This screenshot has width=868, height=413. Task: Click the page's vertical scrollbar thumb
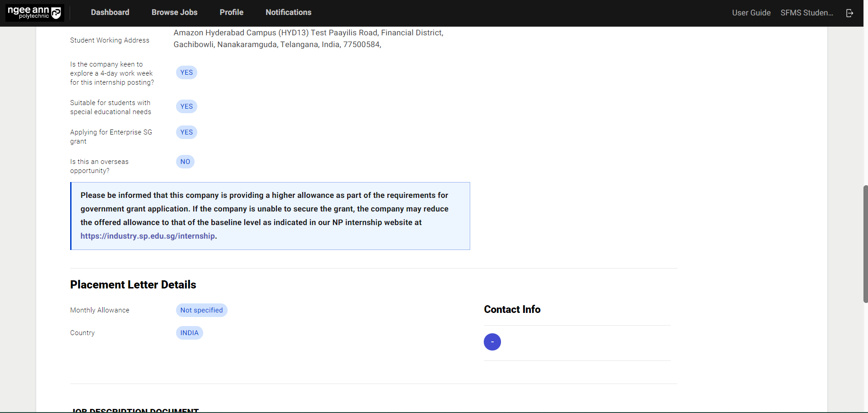coord(865,244)
